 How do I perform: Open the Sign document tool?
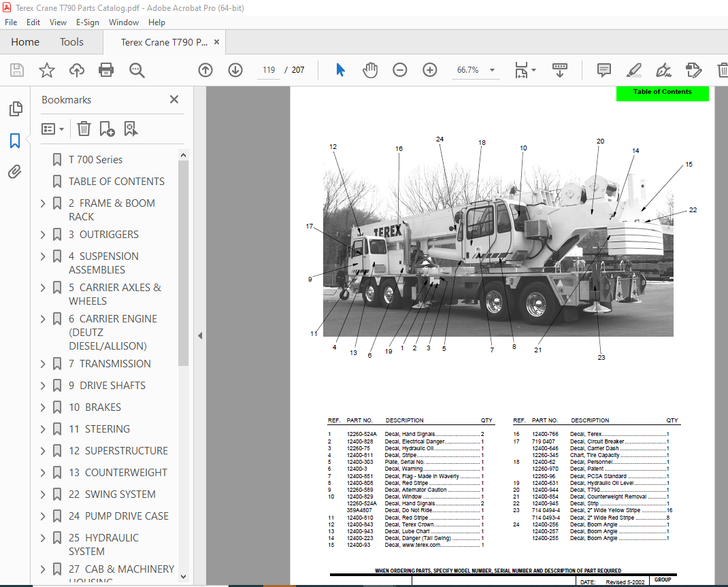point(663,70)
